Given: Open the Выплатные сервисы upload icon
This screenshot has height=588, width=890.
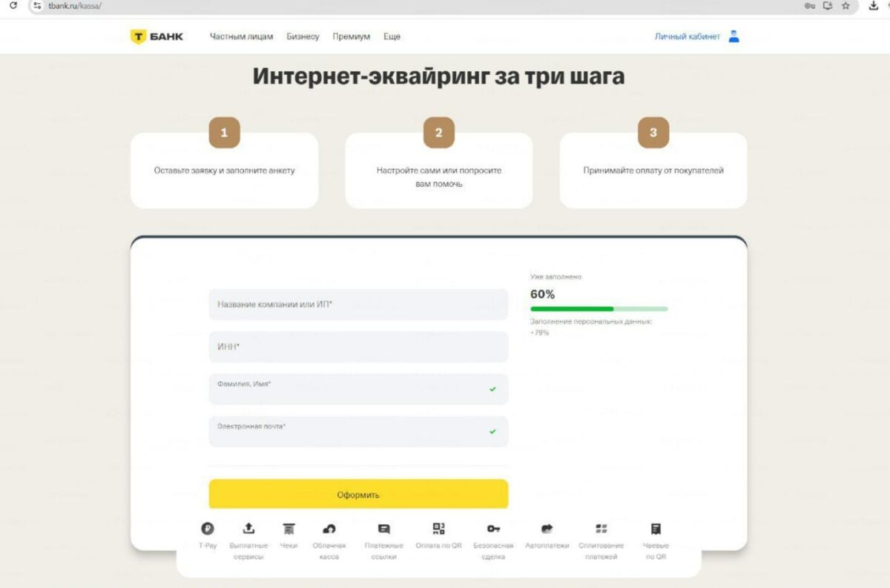Looking at the screenshot, I should [248, 528].
